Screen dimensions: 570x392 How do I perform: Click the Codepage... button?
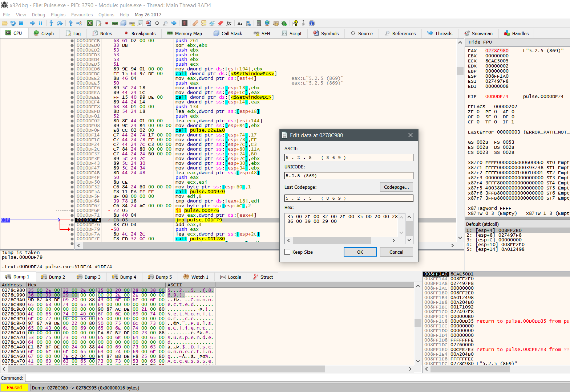point(396,187)
